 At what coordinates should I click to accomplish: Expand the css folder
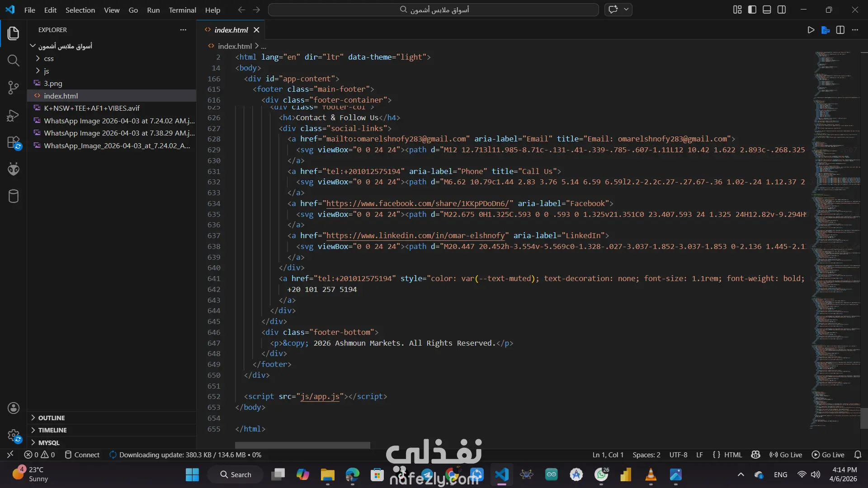click(x=48, y=59)
